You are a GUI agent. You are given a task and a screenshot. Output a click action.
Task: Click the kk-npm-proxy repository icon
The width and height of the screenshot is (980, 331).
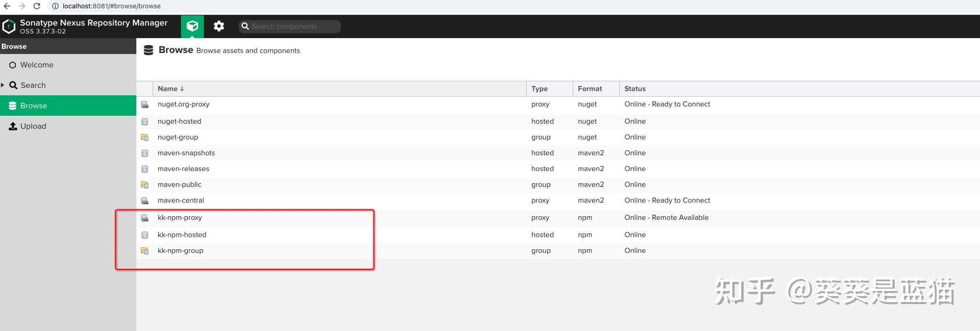point(145,218)
